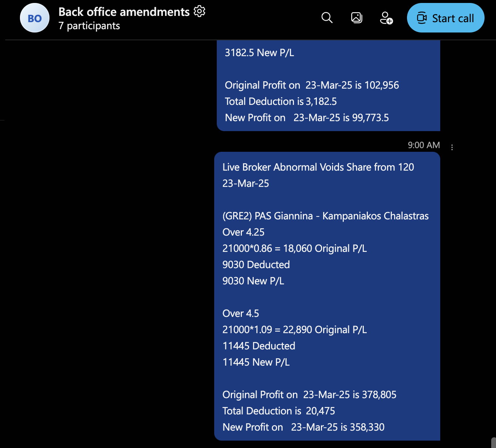The width and height of the screenshot is (496, 448).
Task: Open search in conversation
Action: click(327, 18)
